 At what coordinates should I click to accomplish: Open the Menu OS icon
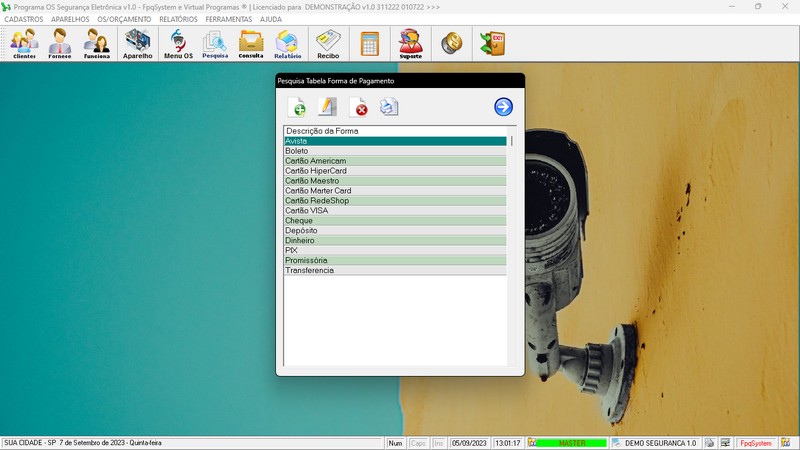click(x=178, y=44)
